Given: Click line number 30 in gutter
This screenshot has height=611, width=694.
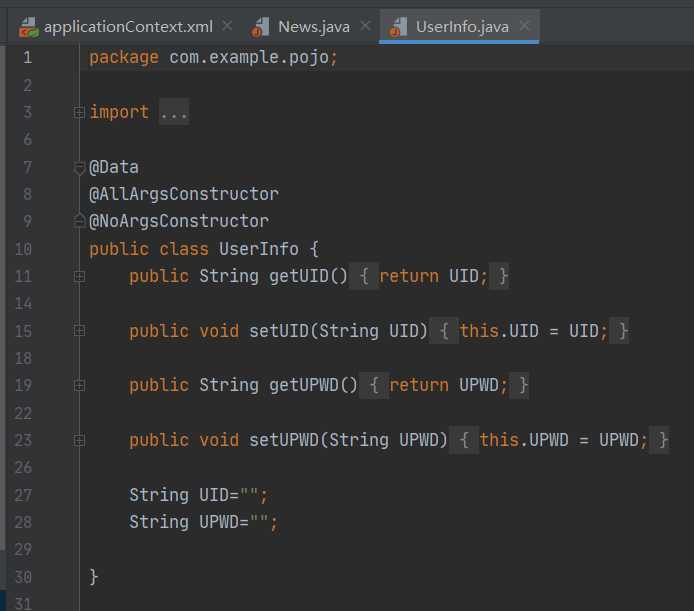Looking at the screenshot, I should coord(23,577).
